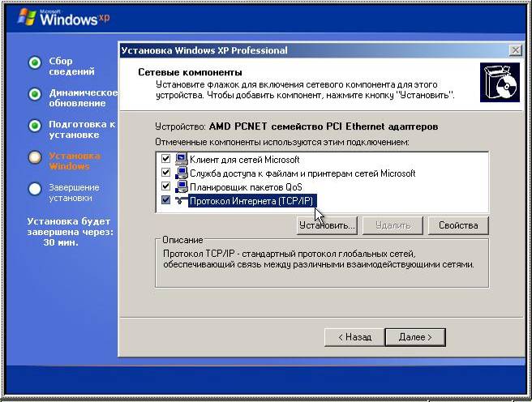532x402 pixels.
Task: Continue setup with the Далее button
Action: tap(415, 337)
